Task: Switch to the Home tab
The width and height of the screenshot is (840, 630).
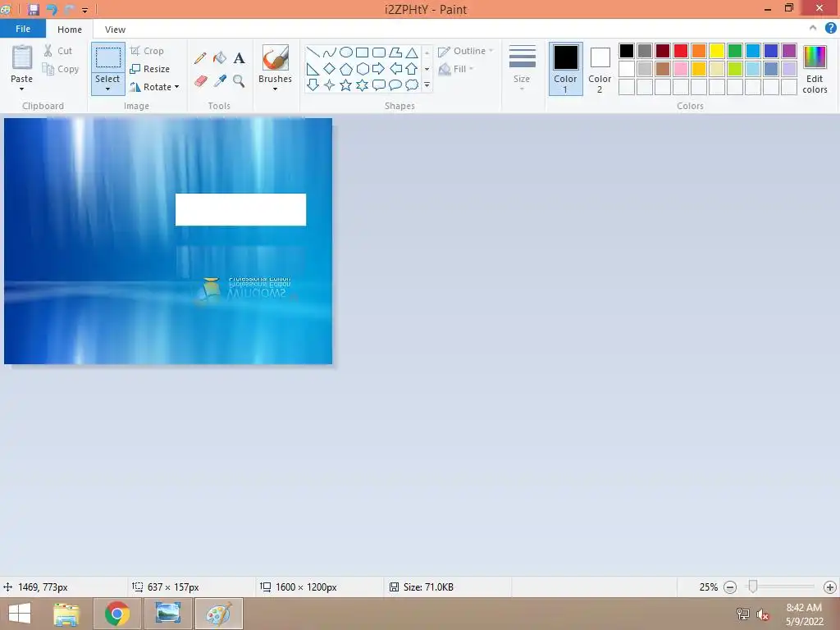Action: (x=70, y=30)
